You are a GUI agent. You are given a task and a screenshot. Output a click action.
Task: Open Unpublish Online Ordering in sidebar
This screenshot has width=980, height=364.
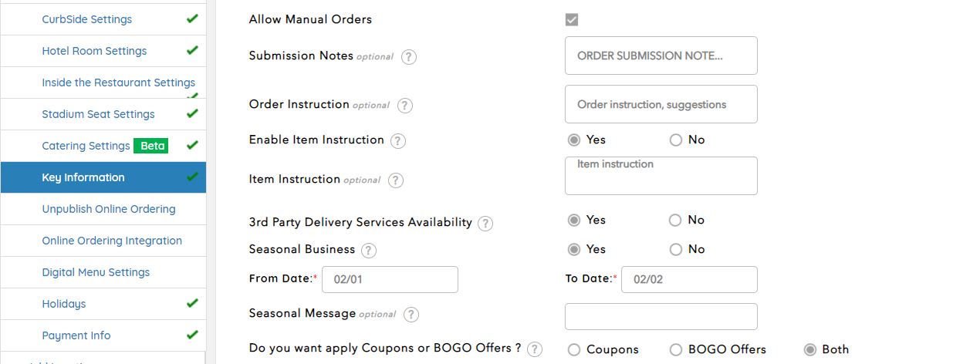click(x=109, y=209)
